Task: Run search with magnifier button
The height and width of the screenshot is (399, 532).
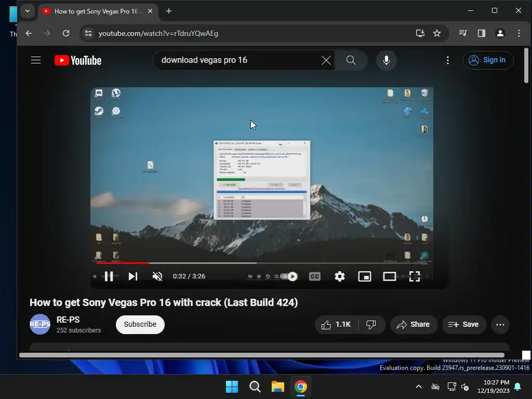Action: click(351, 60)
